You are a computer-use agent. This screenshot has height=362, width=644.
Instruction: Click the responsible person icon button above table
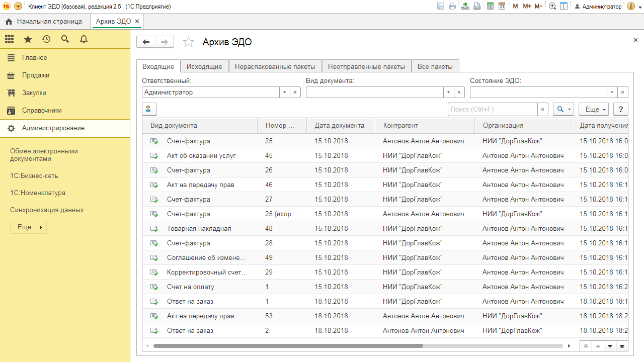pyautogui.click(x=149, y=109)
